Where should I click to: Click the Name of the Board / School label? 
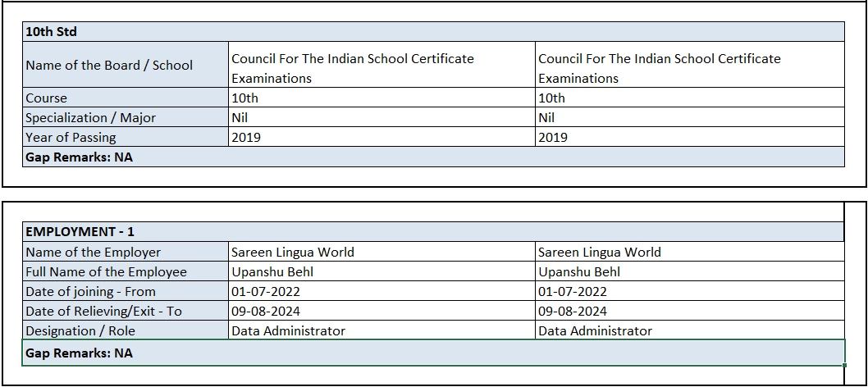(109, 66)
